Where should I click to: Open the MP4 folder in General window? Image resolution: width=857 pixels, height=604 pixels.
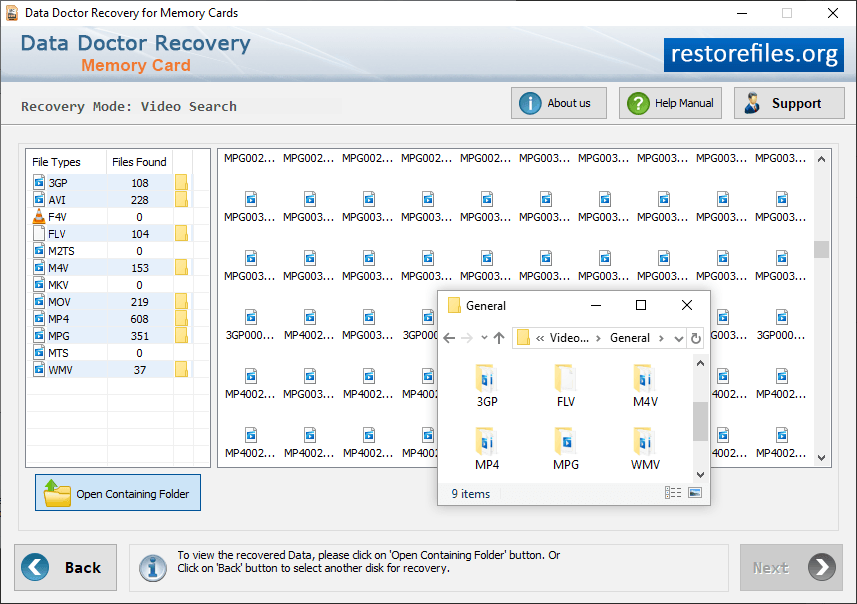pos(486,448)
